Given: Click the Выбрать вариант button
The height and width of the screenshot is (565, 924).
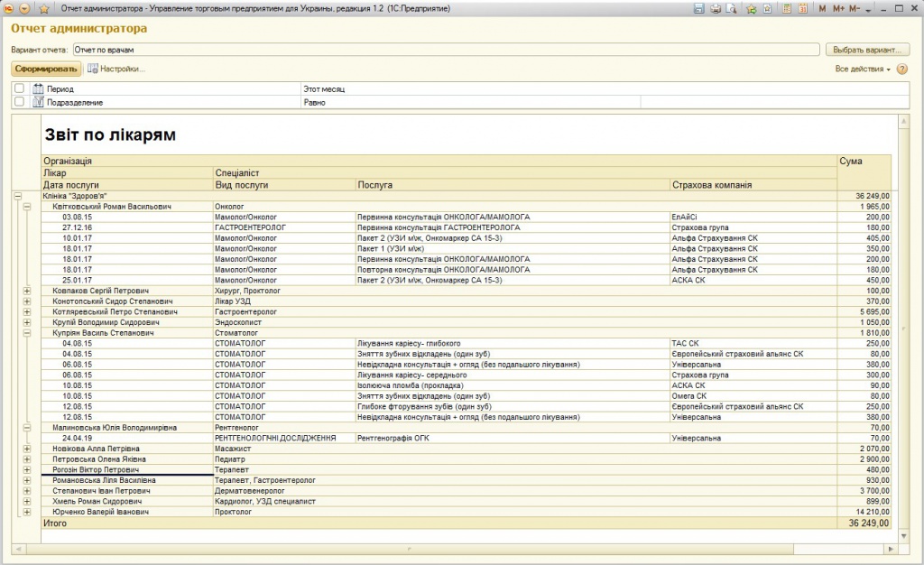Looking at the screenshot, I should (867, 50).
